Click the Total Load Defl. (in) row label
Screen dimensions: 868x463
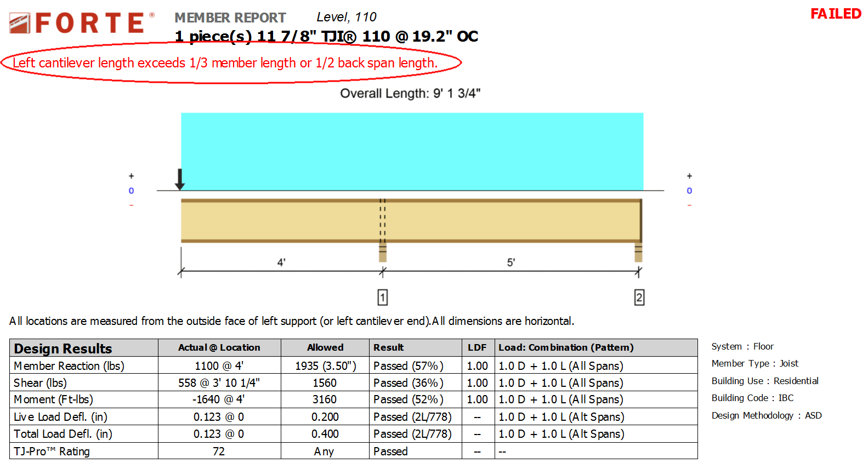pos(63,434)
